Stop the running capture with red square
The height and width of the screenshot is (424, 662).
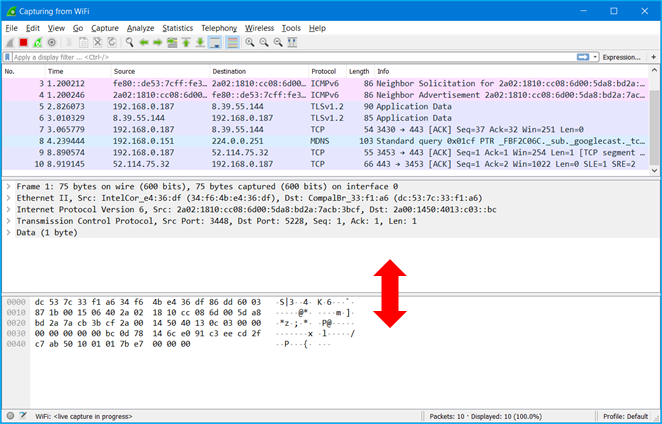[24, 42]
